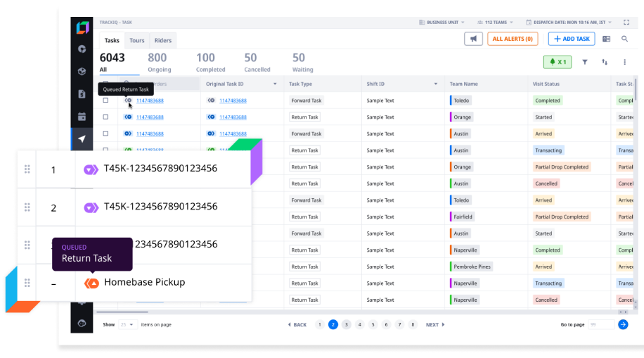644x358 pixels.
Task: Open Original Task ID column dropdown arrow
Action: click(275, 84)
